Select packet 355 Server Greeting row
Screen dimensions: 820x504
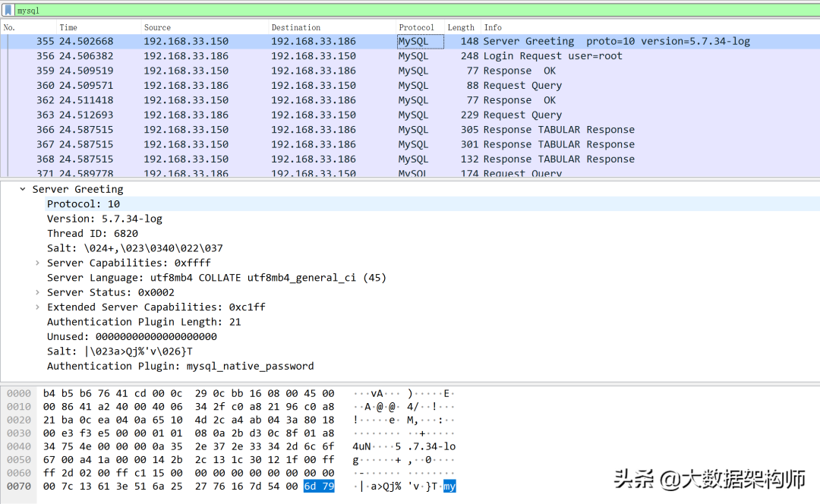pyautogui.click(x=410, y=41)
